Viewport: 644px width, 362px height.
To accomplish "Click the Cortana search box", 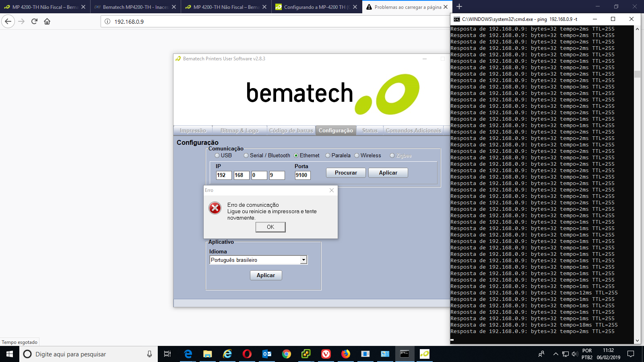I will tap(89, 354).
